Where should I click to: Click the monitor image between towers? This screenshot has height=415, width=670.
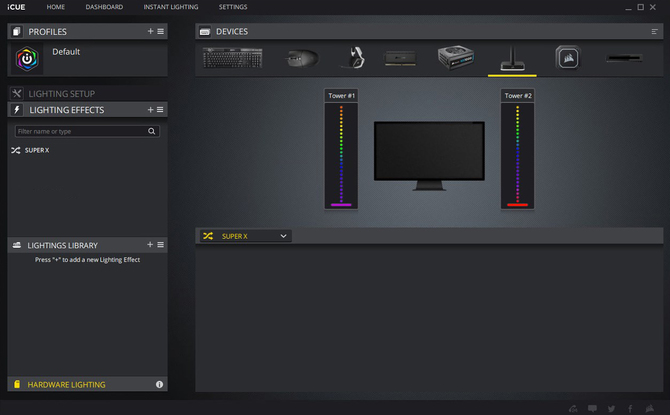[429, 156]
